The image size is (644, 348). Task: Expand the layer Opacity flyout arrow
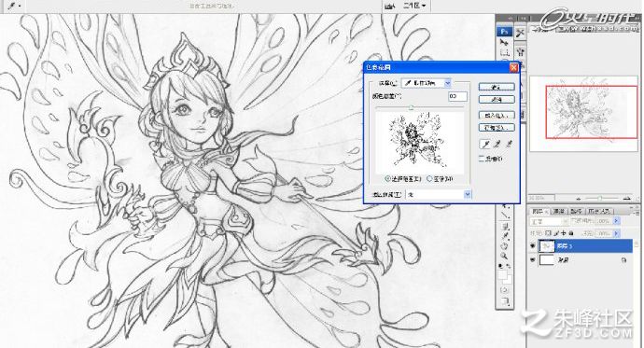click(616, 221)
